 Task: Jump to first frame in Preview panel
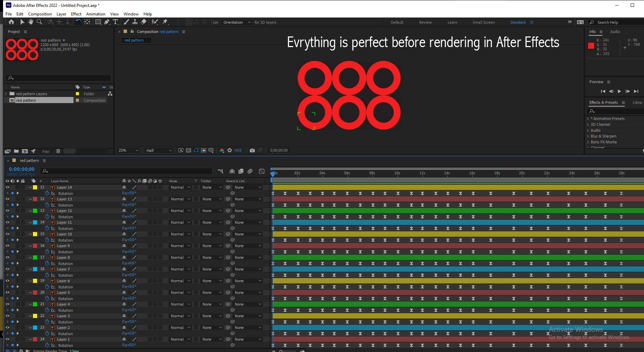click(x=603, y=91)
